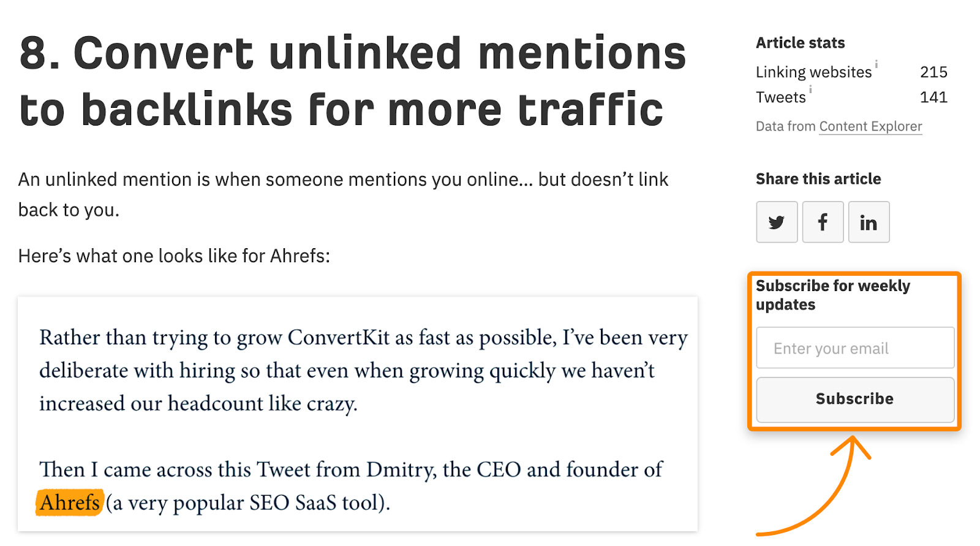
Task: Click info icon beside Tweets
Action: tap(810, 89)
